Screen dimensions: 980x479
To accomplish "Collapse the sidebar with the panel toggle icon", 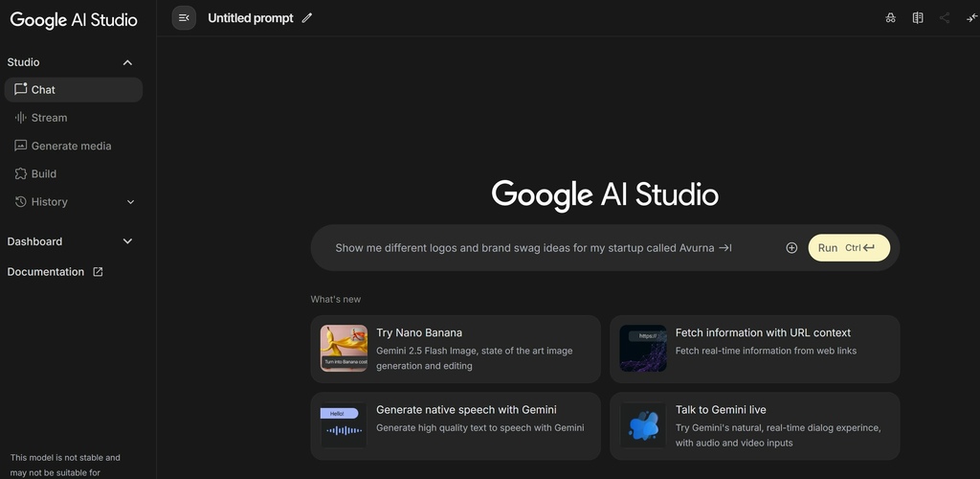I will pyautogui.click(x=184, y=18).
